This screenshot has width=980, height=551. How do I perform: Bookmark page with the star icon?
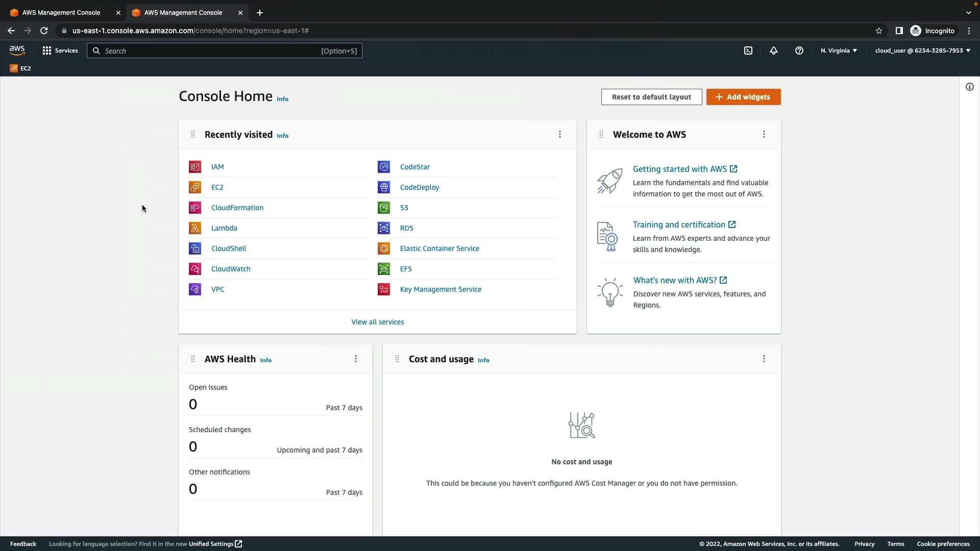click(879, 31)
